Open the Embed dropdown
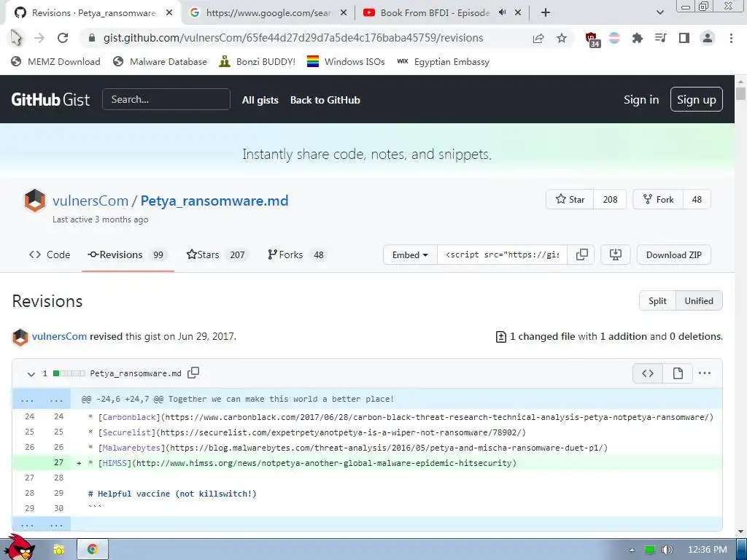The height and width of the screenshot is (560, 747). tap(410, 254)
